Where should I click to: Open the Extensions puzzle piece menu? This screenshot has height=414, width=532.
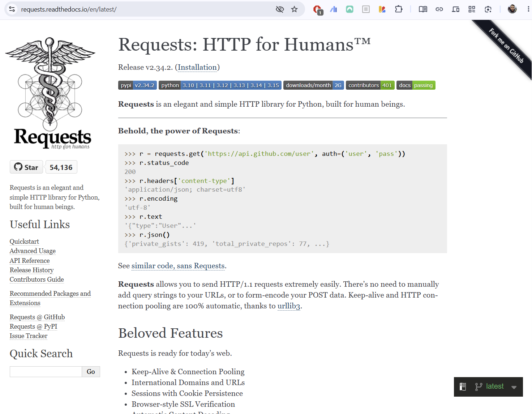click(398, 9)
